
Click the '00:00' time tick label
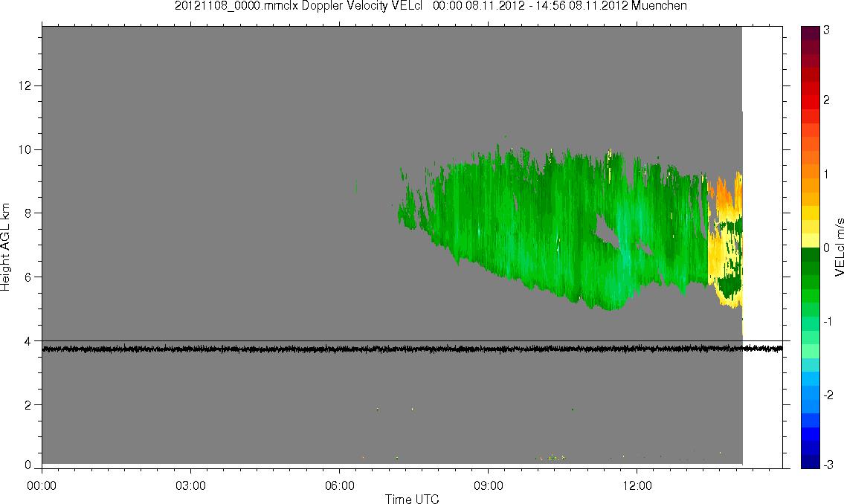(x=42, y=485)
